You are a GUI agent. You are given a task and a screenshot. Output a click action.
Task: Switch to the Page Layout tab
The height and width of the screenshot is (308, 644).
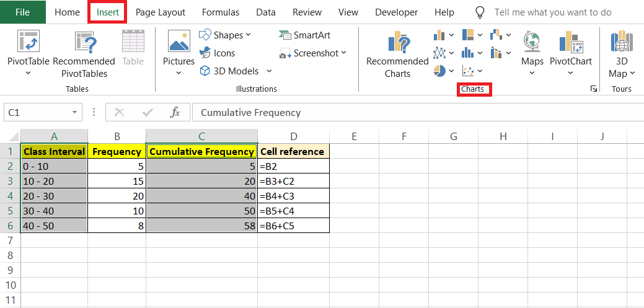(x=160, y=12)
